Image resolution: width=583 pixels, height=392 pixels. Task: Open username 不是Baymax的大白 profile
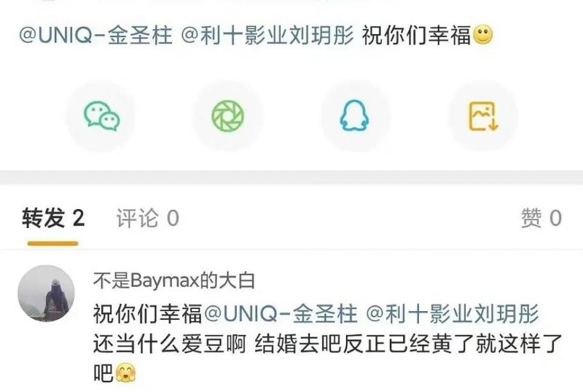tap(173, 281)
